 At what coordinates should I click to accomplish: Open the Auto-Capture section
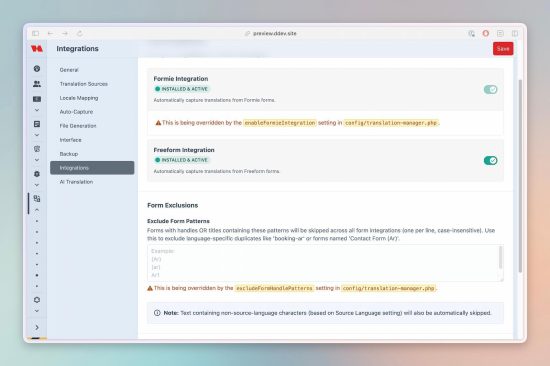(x=92, y=112)
